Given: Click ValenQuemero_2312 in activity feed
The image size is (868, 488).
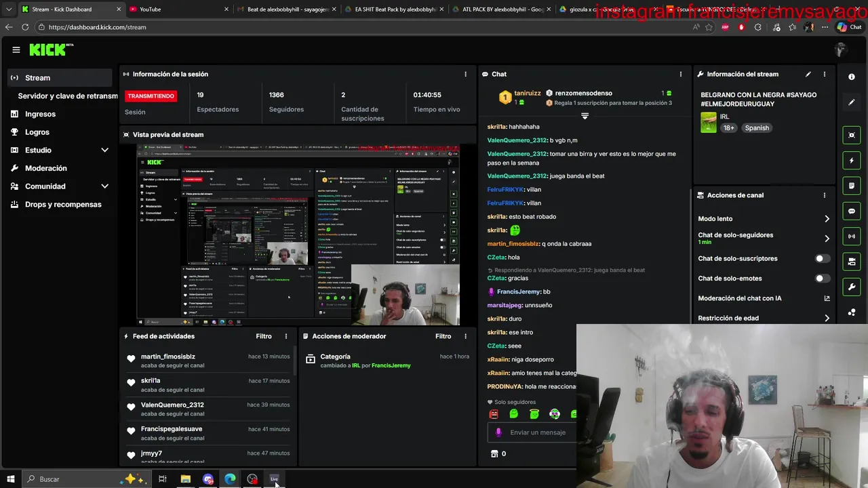Looking at the screenshot, I should 172,405.
